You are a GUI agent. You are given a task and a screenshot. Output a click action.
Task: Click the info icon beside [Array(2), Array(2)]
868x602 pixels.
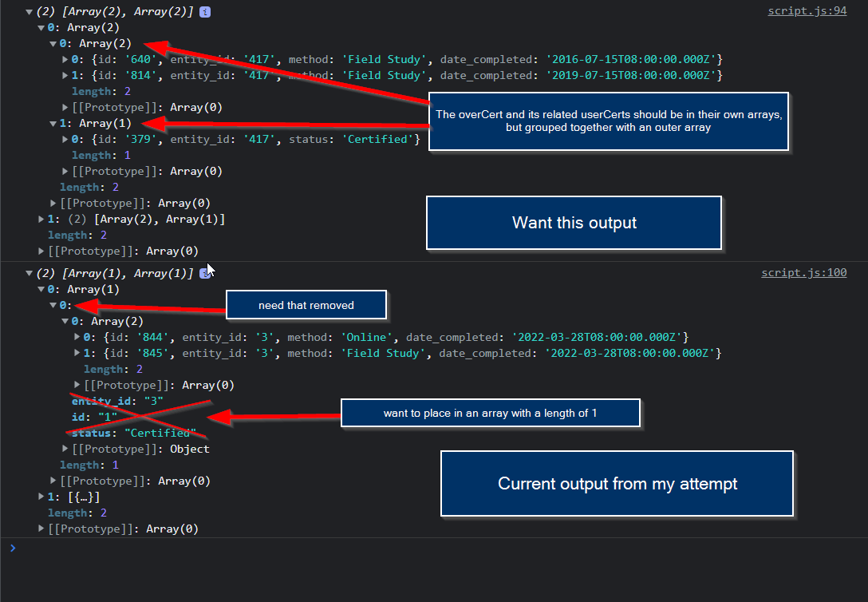click(205, 12)
